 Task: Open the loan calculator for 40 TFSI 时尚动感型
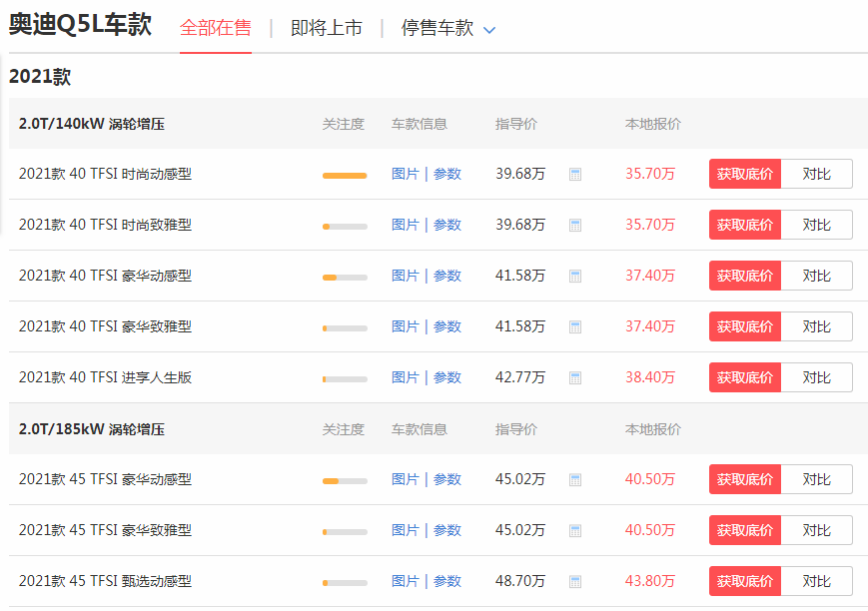pyautogui.click(x=575, y=173)
